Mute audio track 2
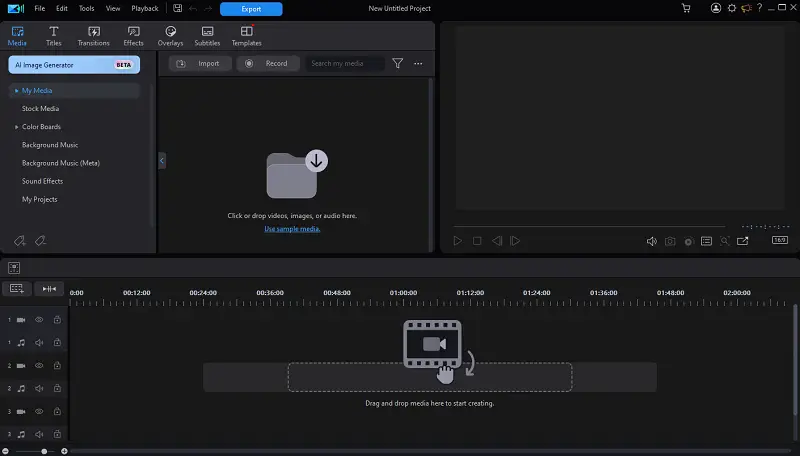Image resolution: width=800 pixels, height=456 pixels. click(39, 389)
